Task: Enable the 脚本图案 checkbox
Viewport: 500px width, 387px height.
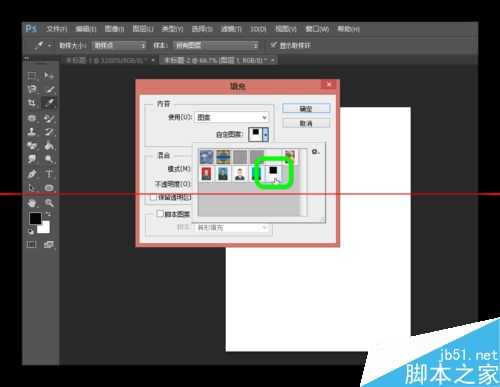Action: pyautogui.click(x=160, y=214)
